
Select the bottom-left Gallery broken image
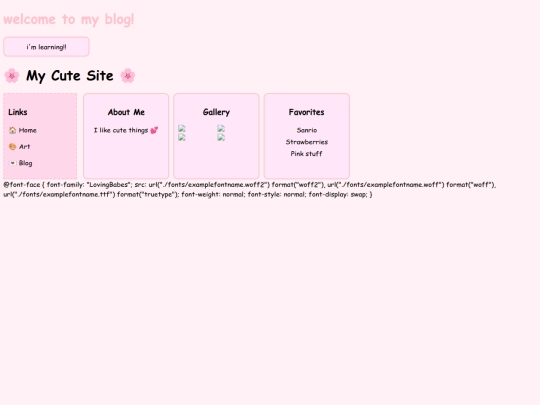pyautogui.click(x=182, y=137)
